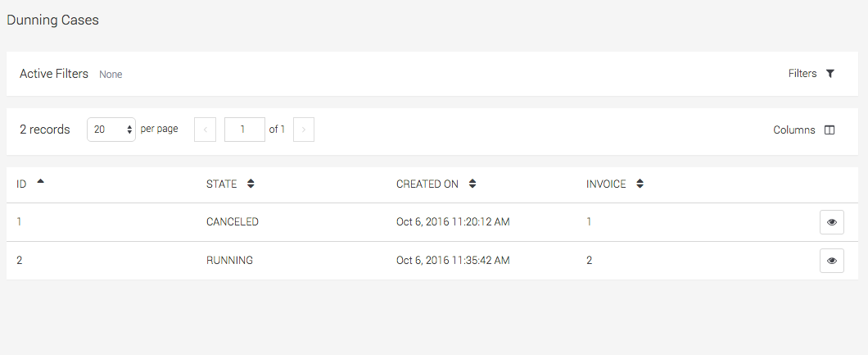Image resolution: width=868 pixels, height=355 pixels.
Task: Open the Filters funnel icon
Action: 830,74
